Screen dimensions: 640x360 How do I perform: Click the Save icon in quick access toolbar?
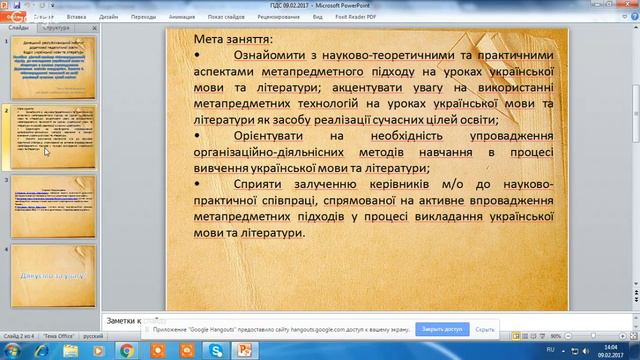[x=17, y=5]
